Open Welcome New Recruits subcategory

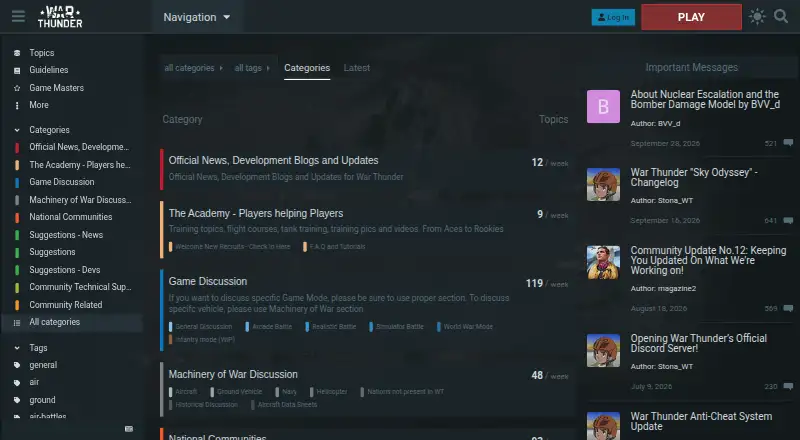click(x=233, y=247)
